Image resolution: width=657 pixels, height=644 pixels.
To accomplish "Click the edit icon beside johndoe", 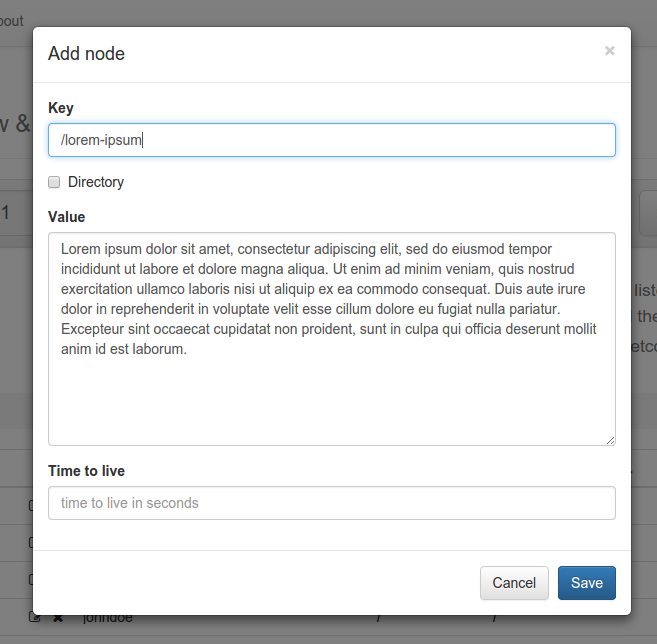I will coord(35,619).
